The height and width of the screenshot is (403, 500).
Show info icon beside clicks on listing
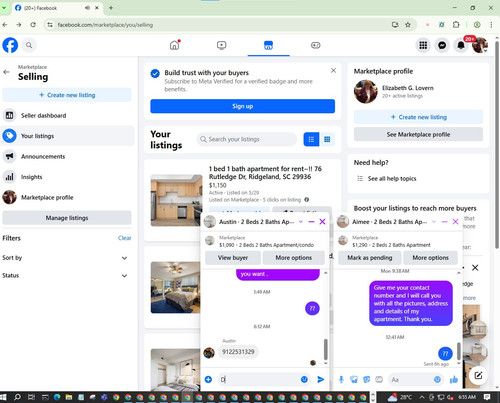(x=306, y=200)
